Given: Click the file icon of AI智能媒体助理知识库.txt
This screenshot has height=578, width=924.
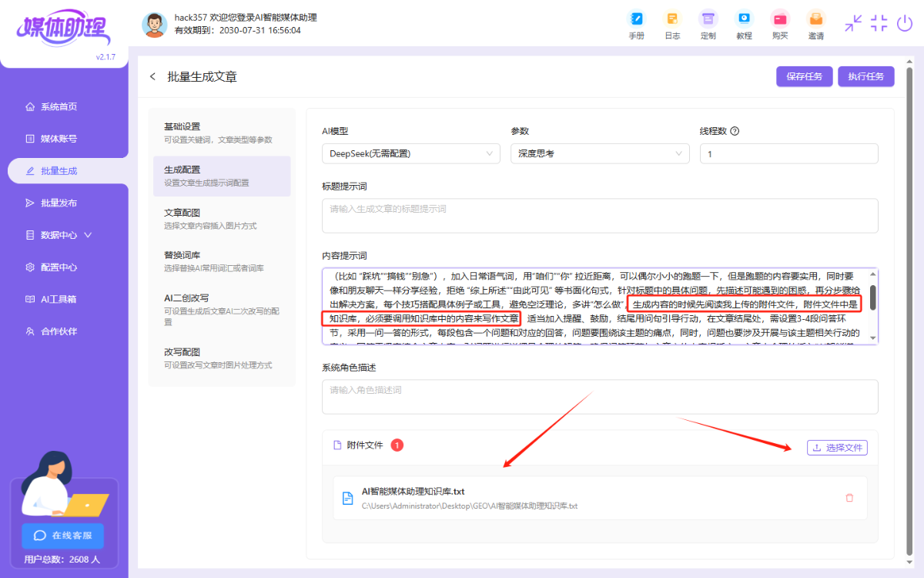Looking at the screenshot, I should (x=348, y=498).
